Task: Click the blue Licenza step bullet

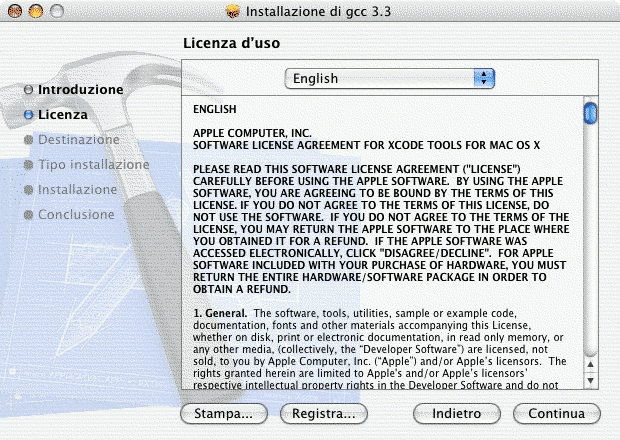Action: 28,115
